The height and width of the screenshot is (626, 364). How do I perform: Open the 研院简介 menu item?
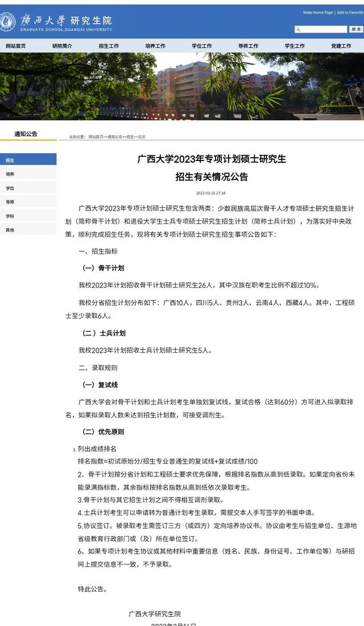[x=62, y=46]
